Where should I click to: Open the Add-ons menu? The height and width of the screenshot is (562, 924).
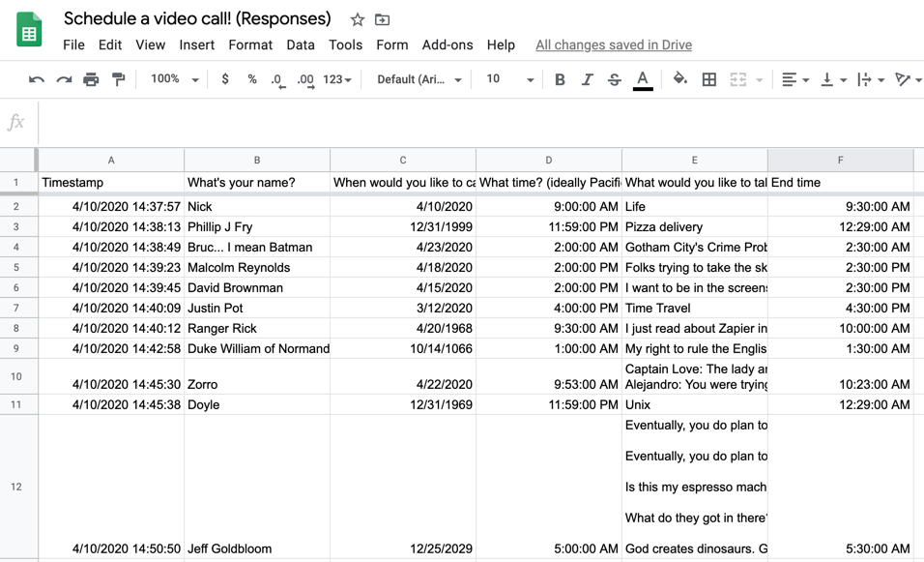pyautogui.click(x=448, y=44)
